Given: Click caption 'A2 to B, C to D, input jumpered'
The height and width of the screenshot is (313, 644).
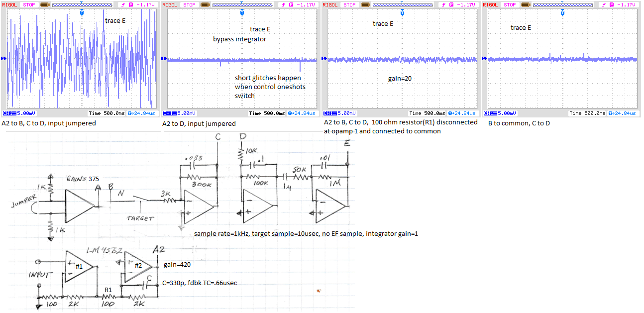Looking at the screenshot, I should pos(49,123).
